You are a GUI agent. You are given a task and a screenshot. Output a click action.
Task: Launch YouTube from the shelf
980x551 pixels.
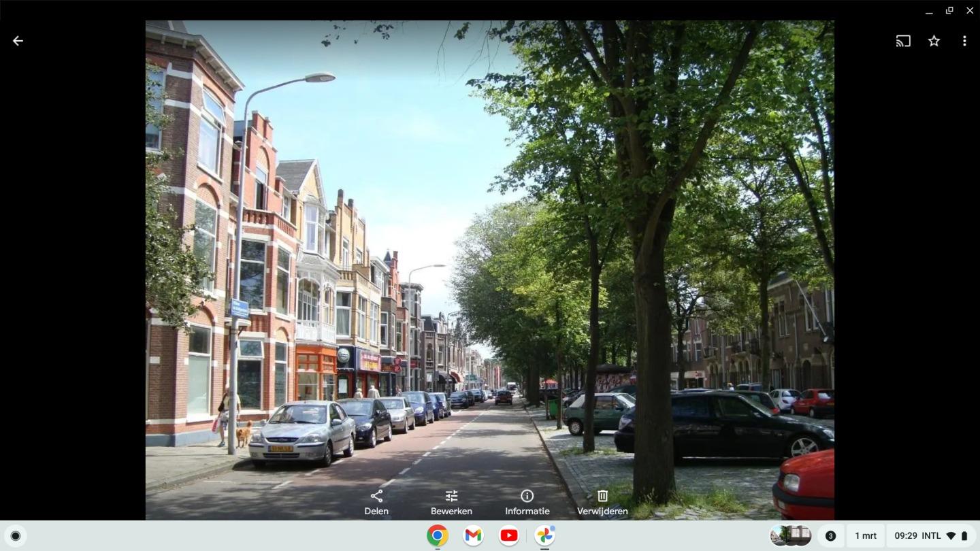[x=508, y=535]
